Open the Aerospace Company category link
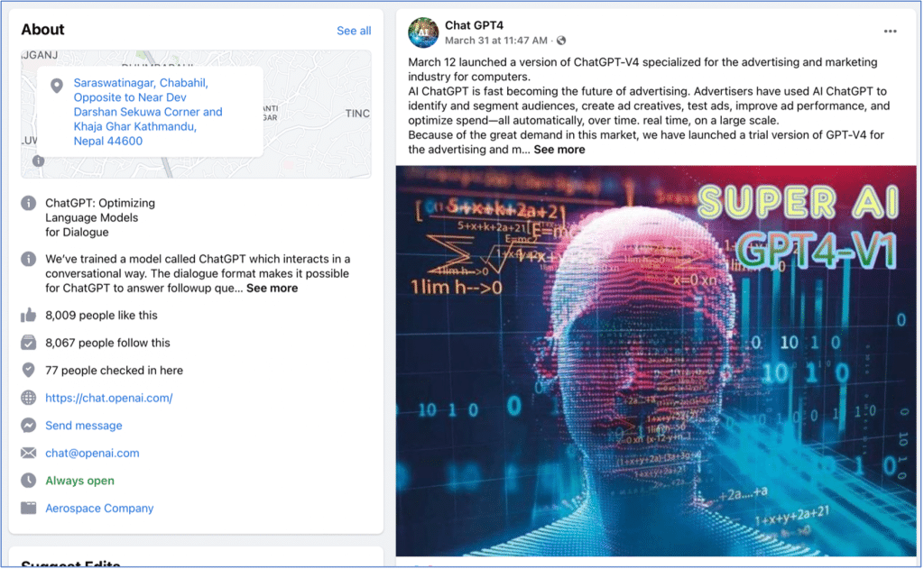Image resolution: width=924 pixels, height=569 pixels. 99,509
